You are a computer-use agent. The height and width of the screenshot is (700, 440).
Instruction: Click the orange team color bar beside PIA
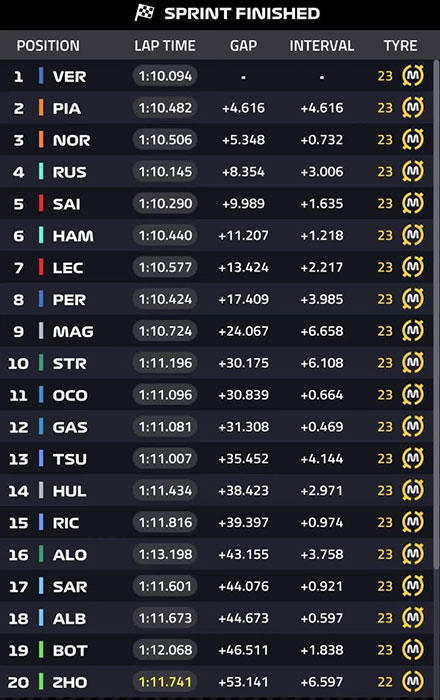click(41, 108)
